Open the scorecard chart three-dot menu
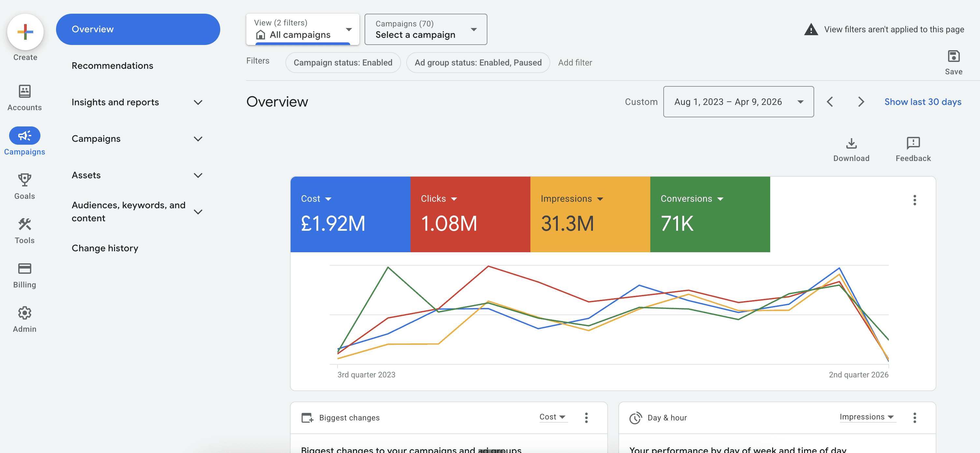The image size is (980, 453). click(914, 200)
